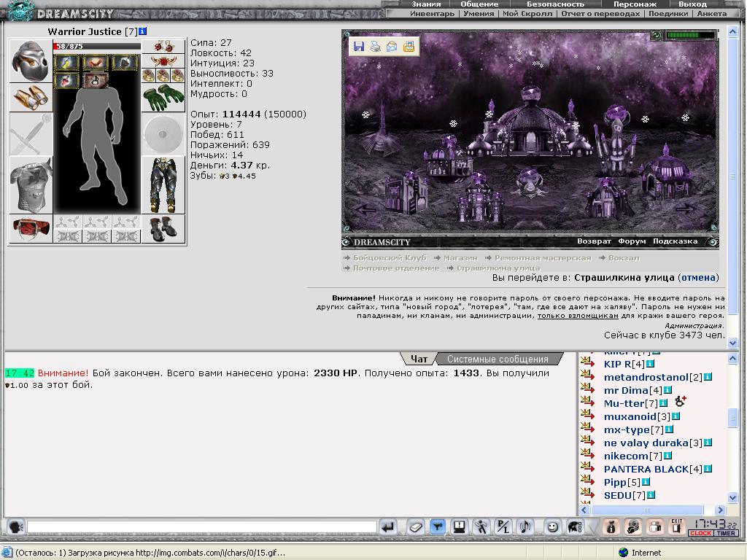The height and width of the screenshot is (560, 747).
Task: Select the green gloves slot
Action: click(x=163, y=98)
